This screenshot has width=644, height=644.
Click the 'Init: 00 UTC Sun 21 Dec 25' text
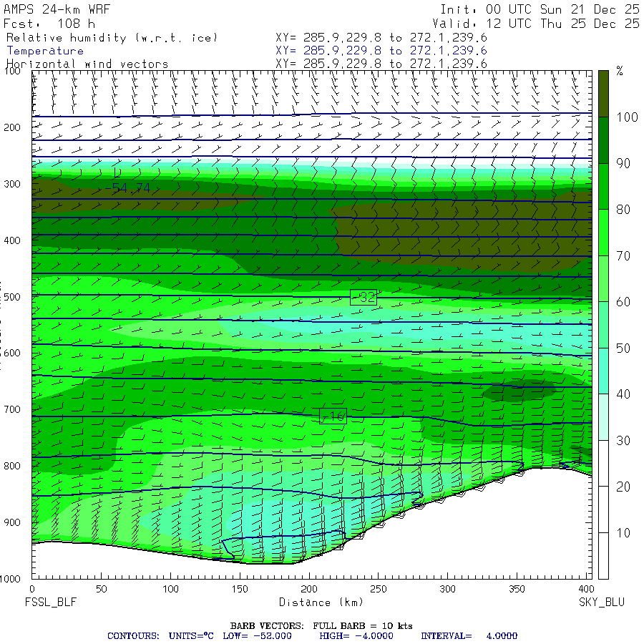point(540,9)
